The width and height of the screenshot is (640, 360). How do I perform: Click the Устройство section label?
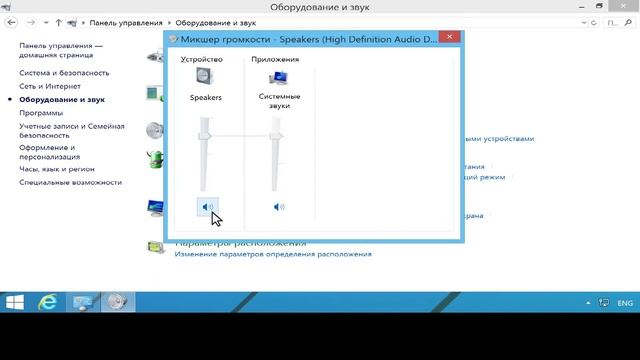click(x=202, y=59)
